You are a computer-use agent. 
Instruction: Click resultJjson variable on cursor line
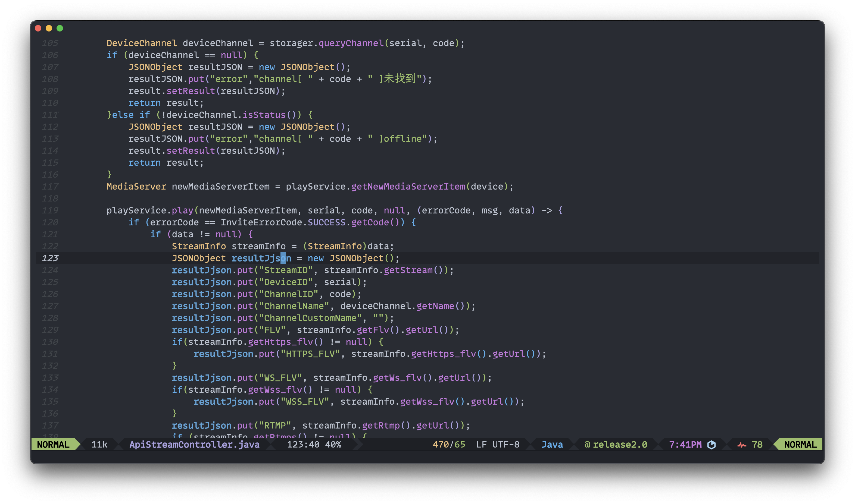(261, 258)
